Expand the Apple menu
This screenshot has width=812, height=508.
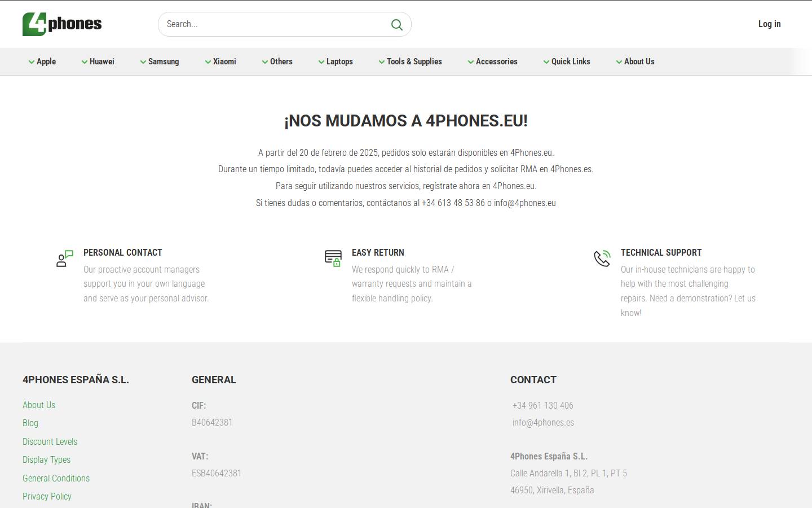[x=42, y=62]
